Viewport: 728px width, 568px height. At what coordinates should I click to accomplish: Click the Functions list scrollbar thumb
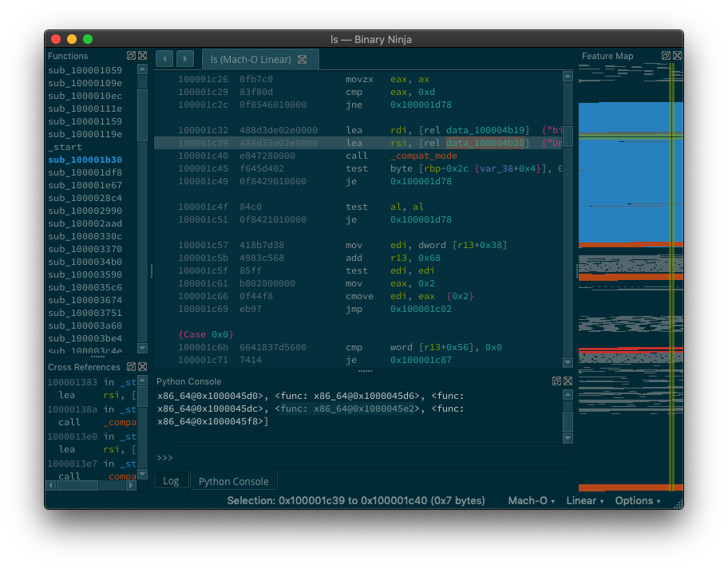coord(143,115)
